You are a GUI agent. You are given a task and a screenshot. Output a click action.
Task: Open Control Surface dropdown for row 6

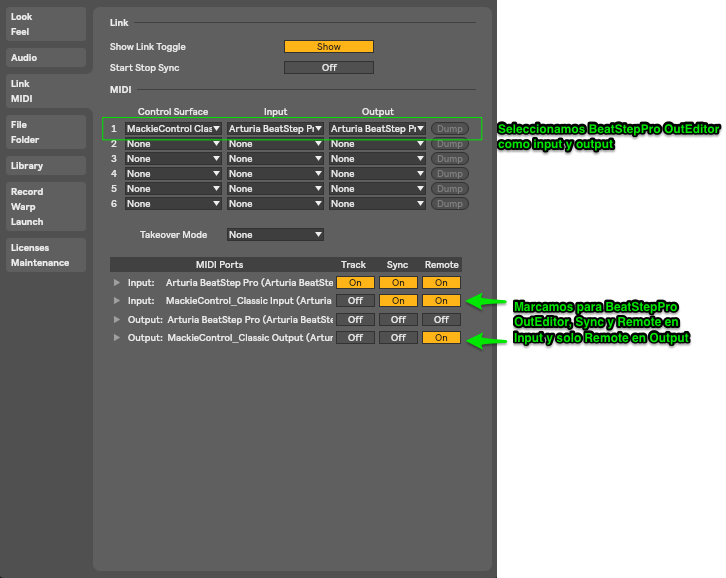click(x=173, y=204)
